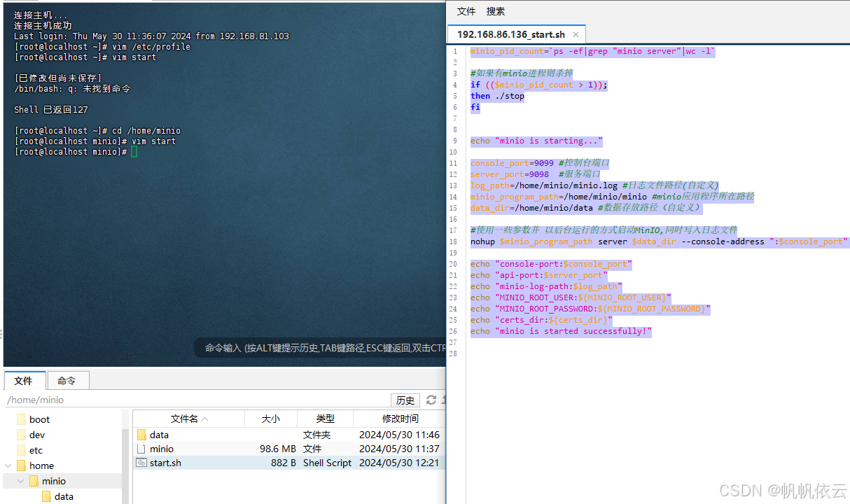Switch to the 文件 bottom panel tab
Image resolution: width=850 pixels, height=504 pixels.
[24, 381]
